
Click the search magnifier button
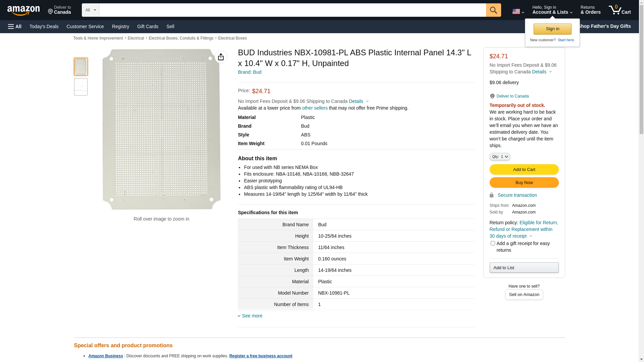(x=493, y=10)
